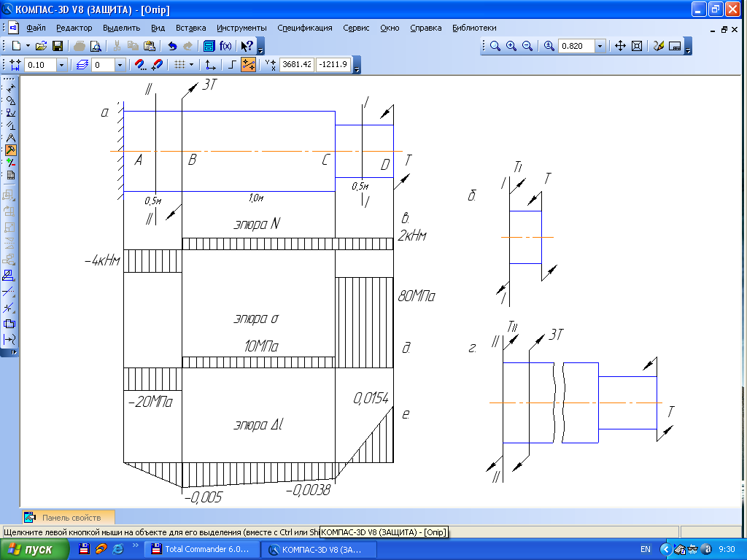Open the new document type dropdown arrow

coord(28,46)
